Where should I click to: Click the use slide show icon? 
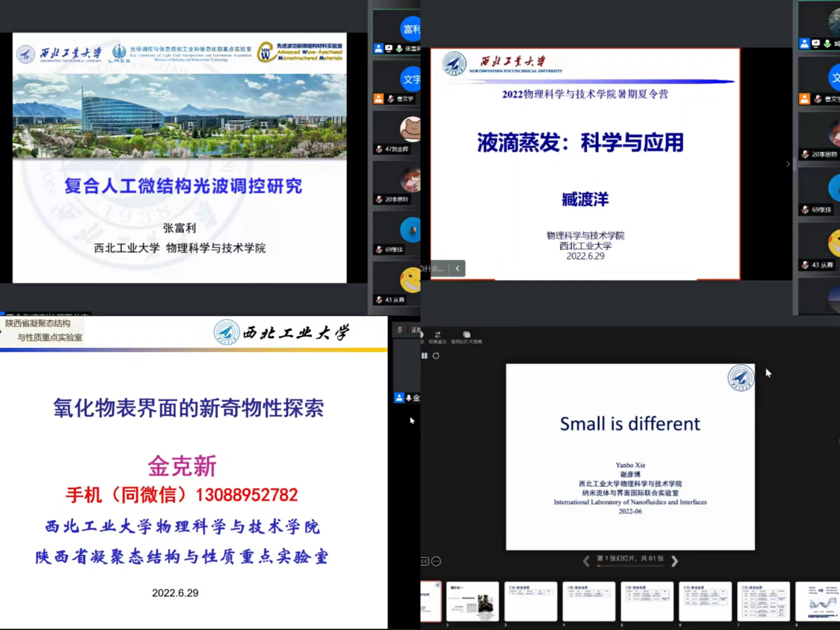point(466,335)
